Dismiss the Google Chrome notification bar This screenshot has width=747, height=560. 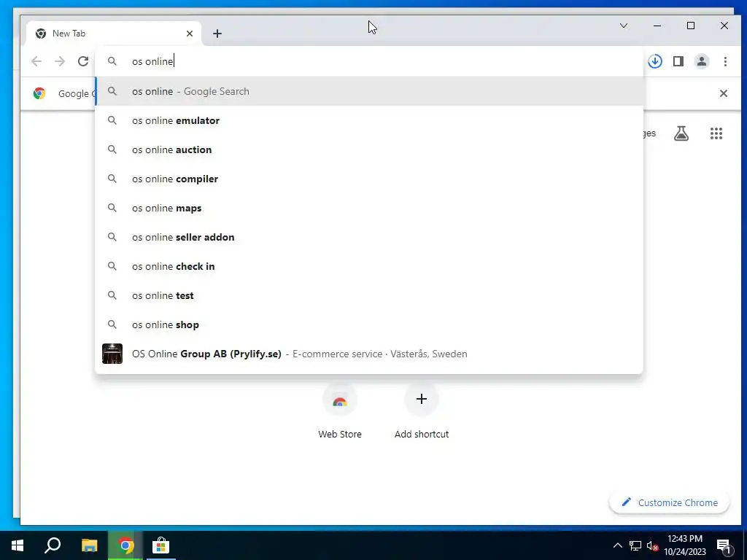[x=723, y=93]
